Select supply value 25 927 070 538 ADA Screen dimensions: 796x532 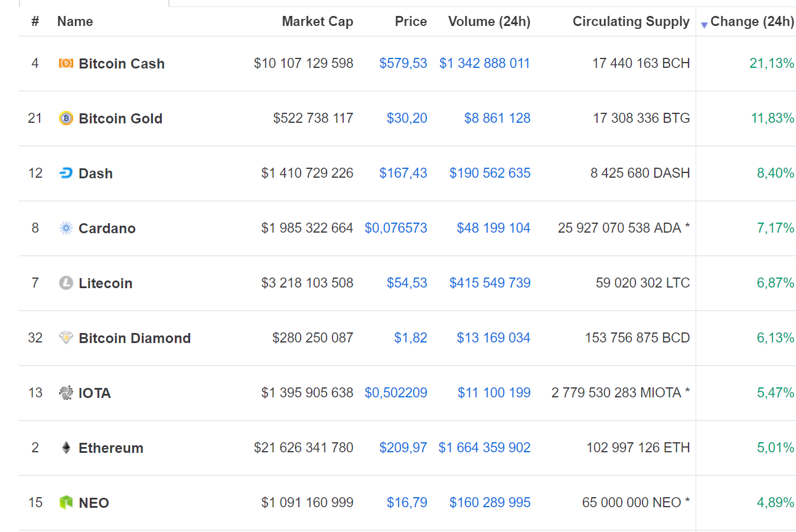coord(619,228)
